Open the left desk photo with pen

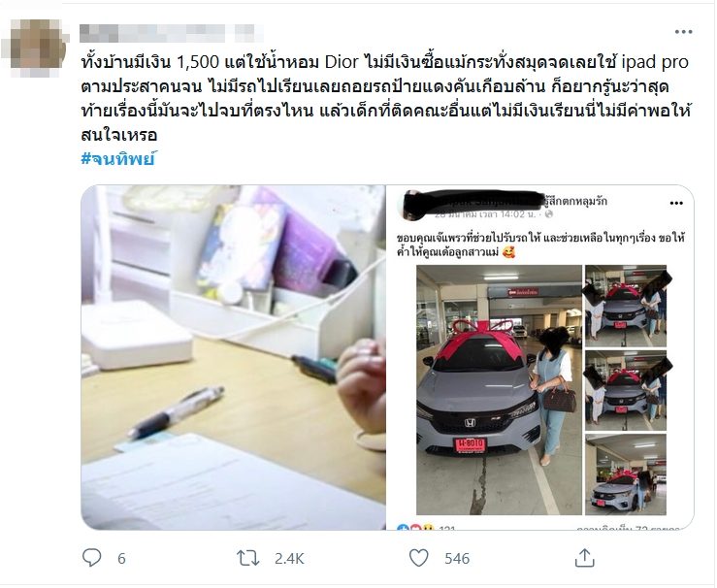(233, 357)
